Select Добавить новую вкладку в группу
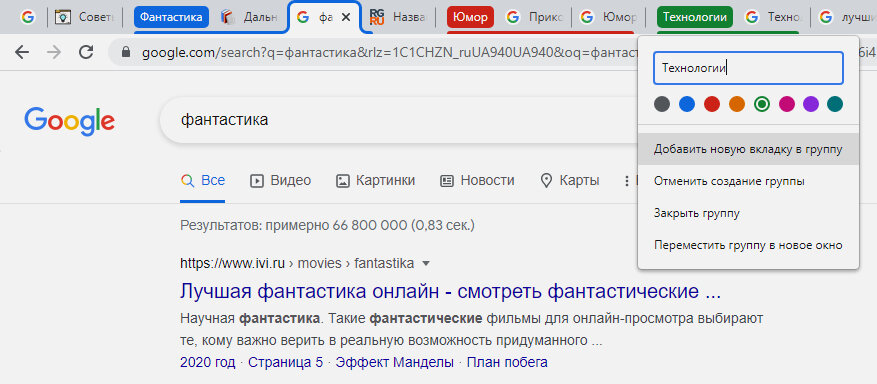The width and height of the screenshot is (877, 384). (748, 149)
